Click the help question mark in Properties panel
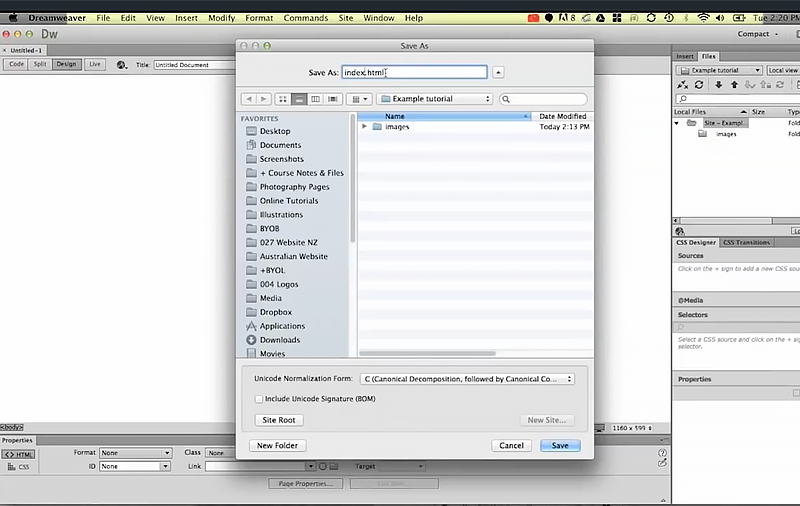The height and width of the screenshot is (506, 800). 662,453
